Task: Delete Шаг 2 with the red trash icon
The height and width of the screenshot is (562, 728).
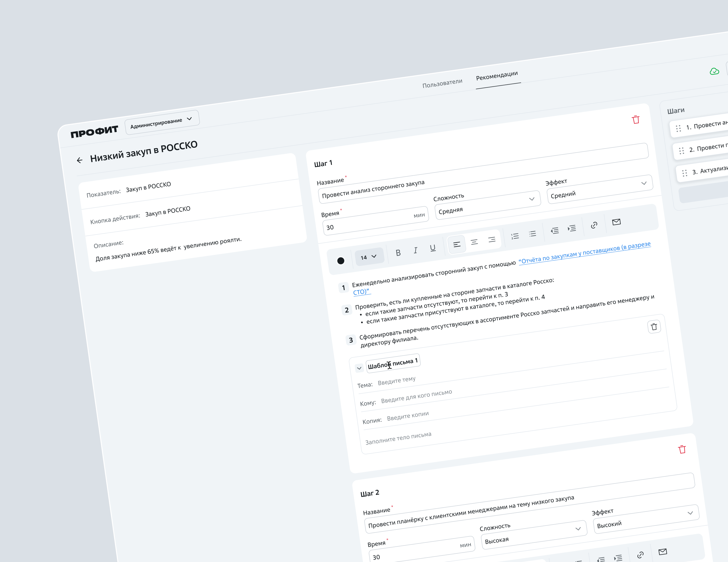Action: pos(682,450)
